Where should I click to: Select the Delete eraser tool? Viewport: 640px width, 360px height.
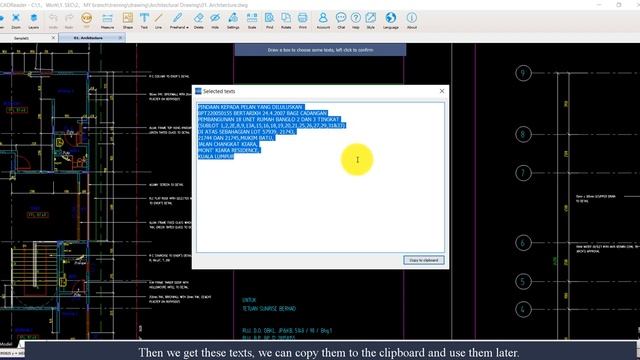point(199,20)
